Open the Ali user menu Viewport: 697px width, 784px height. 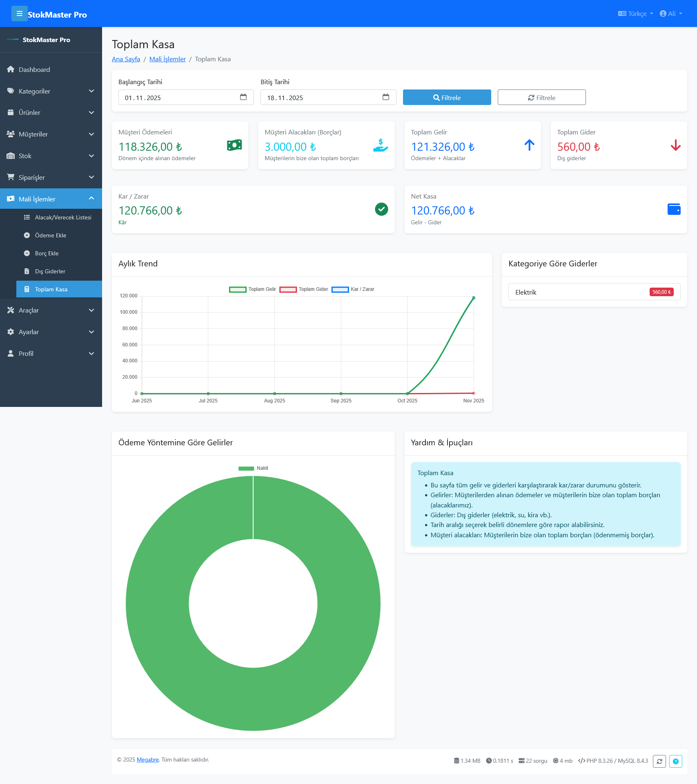click(671, 13)
